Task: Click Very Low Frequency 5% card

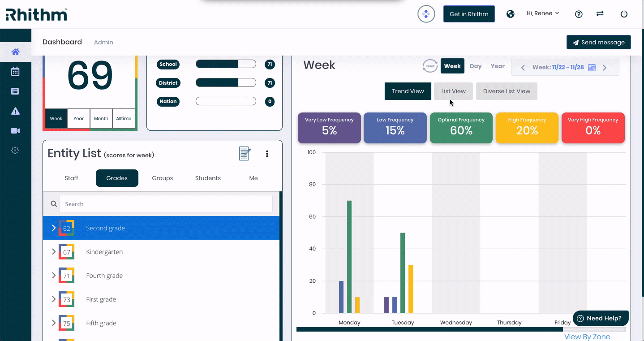Action: [329, 128]
